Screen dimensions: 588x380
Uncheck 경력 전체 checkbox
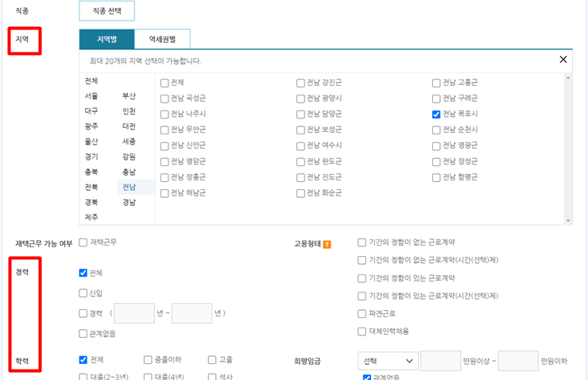[x=83, y=273]
